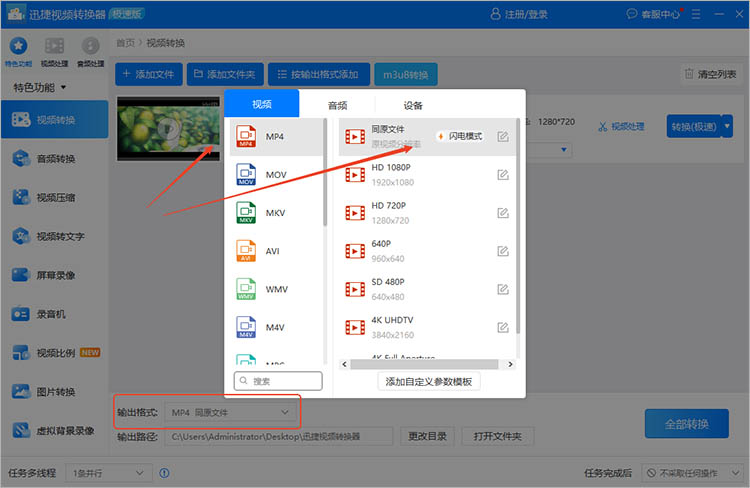Open the 任务多线程 1条并行 dropdown
Viewport: 750px width, 488px height.
click(108, 473)
